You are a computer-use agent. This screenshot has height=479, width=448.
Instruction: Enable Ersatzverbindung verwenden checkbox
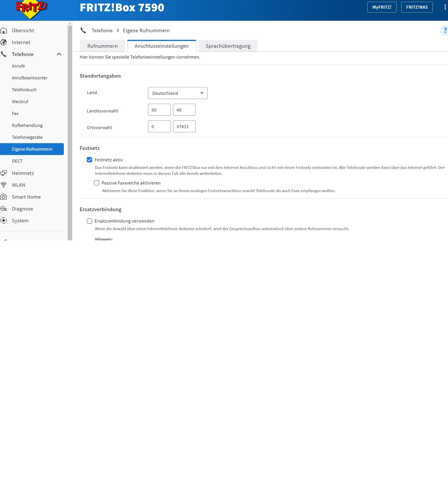pos(89,221)
